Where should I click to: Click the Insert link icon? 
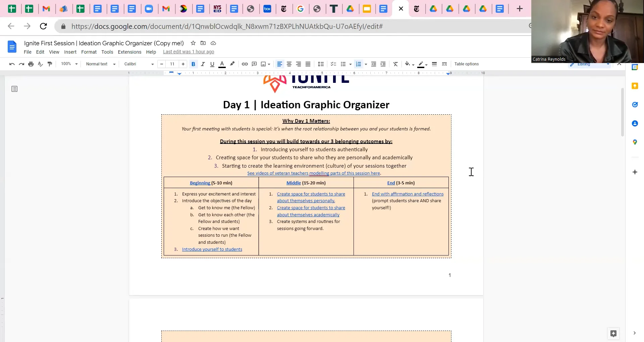tap(245, 64)
